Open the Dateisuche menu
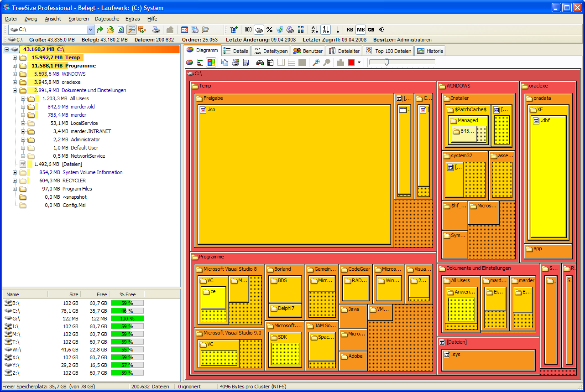 (x=107, y=19)
